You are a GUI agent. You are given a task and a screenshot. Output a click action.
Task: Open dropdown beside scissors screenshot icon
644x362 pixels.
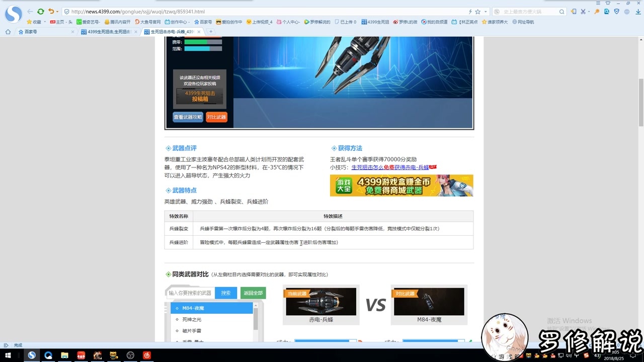click(589, 12)
